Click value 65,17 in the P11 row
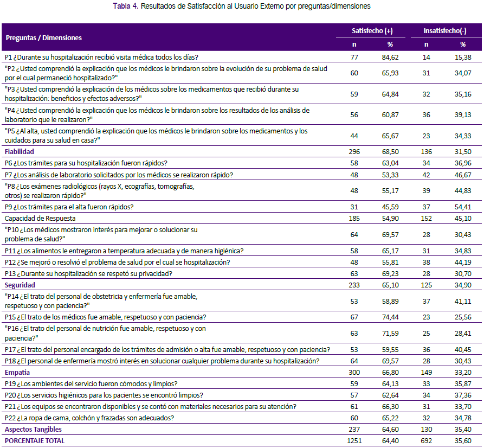The width and height of the screenshot is (484, 448). 390,251
